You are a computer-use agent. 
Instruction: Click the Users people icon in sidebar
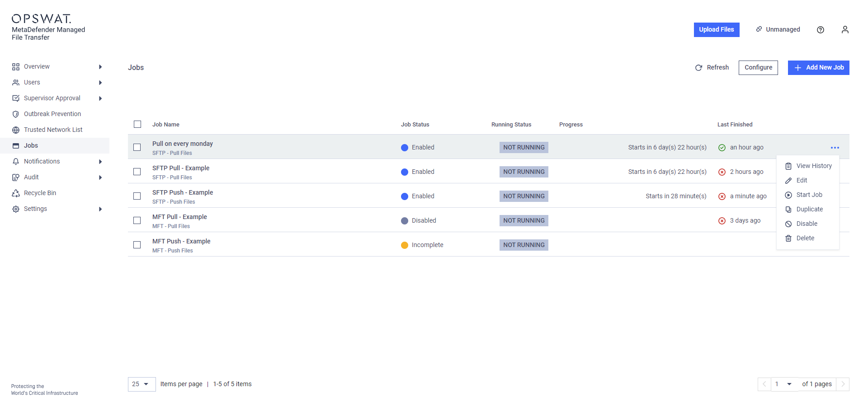[16, 83]
